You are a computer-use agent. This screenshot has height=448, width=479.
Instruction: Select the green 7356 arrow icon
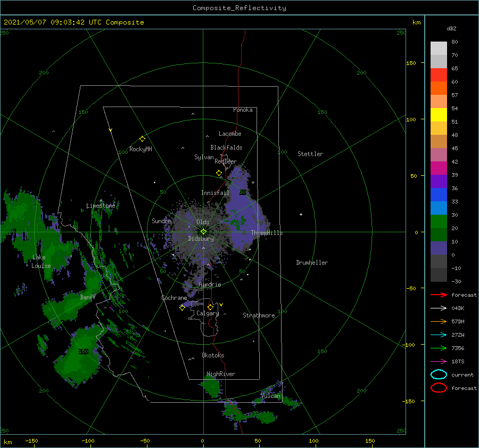click(x=439, y=348)
